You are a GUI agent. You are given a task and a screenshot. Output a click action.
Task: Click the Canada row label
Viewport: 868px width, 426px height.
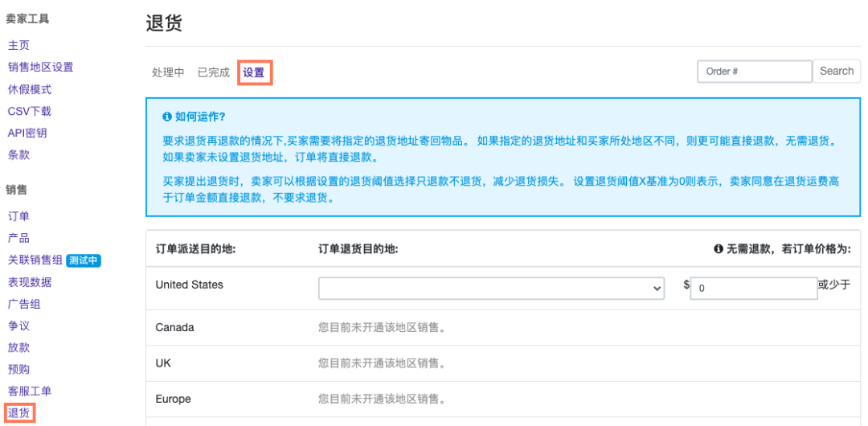pyautogui.click(x=175, y=327)
